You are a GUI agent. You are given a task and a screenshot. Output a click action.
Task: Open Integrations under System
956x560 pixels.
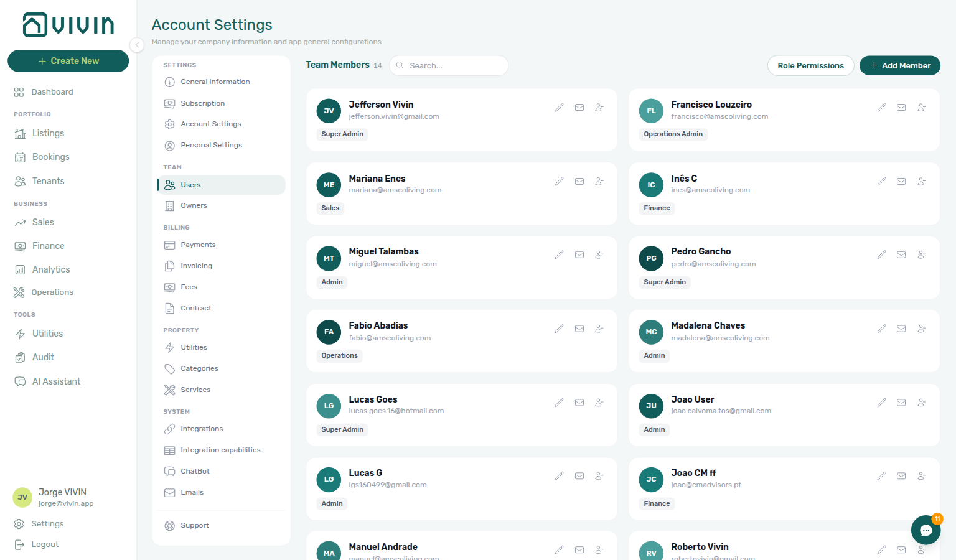pyautogui.click(x=221, y=429)
